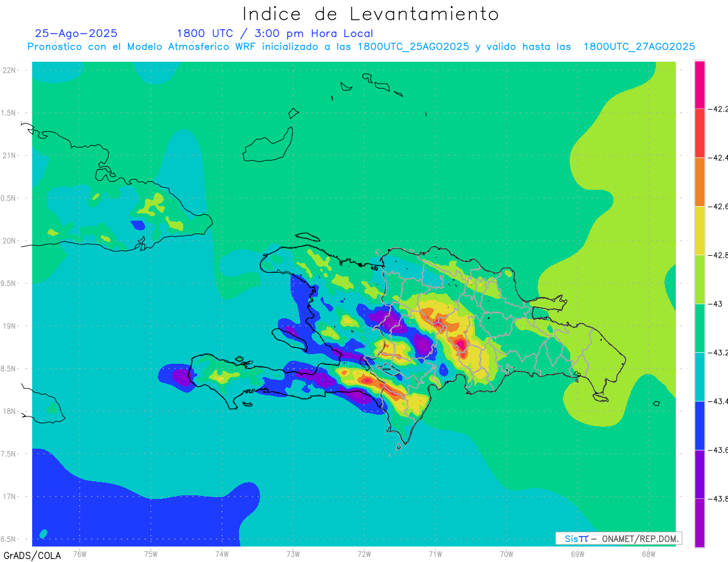Choose the violet legend segment

699,474
